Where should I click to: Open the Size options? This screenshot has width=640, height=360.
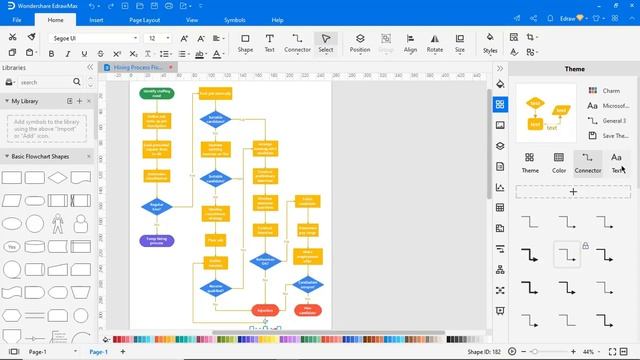pos(460,43)
